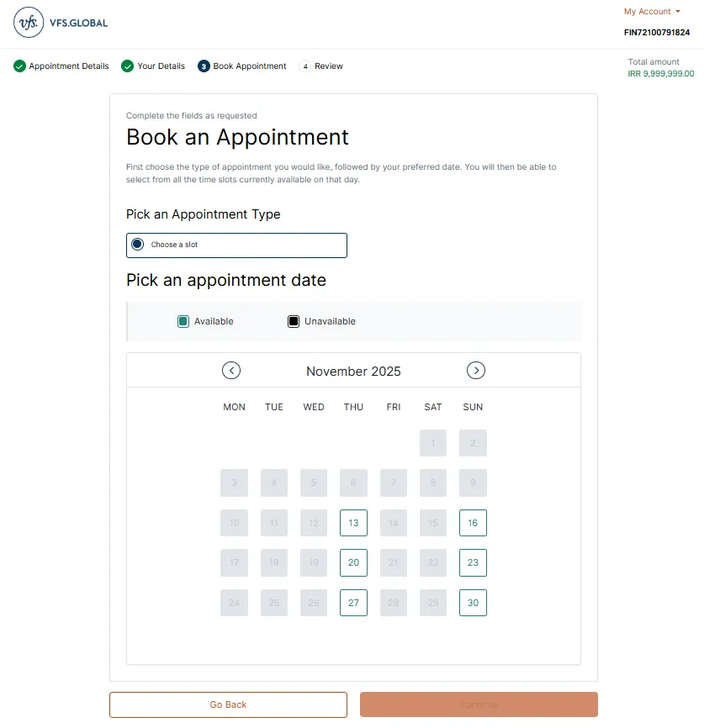The width and height of the screenshot is (704, 728).
Task: Open the Review step tab
Action: tap(329, 66)
